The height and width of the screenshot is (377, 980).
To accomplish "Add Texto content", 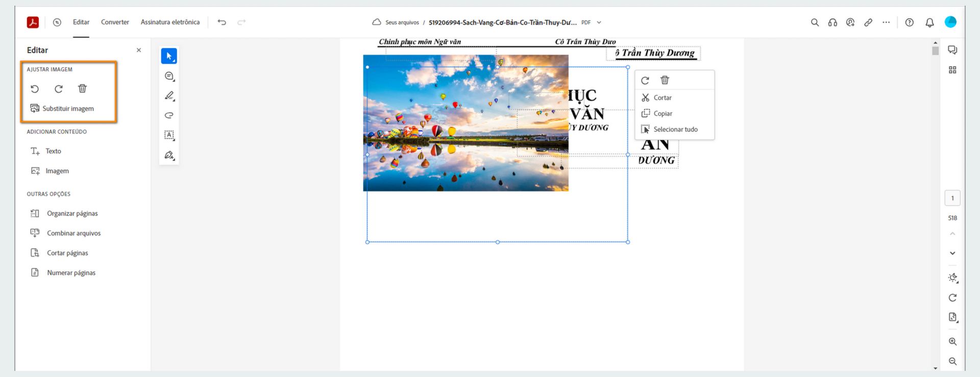I will 46,151.
